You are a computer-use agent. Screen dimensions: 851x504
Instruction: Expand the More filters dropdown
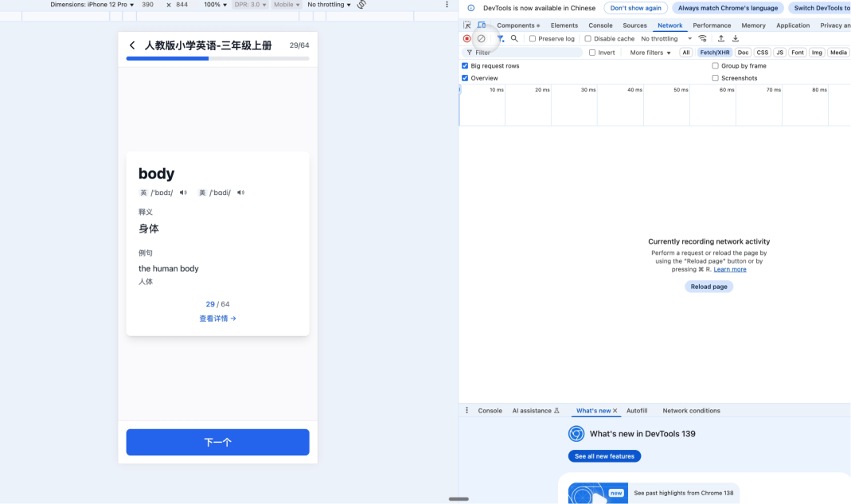650,53
